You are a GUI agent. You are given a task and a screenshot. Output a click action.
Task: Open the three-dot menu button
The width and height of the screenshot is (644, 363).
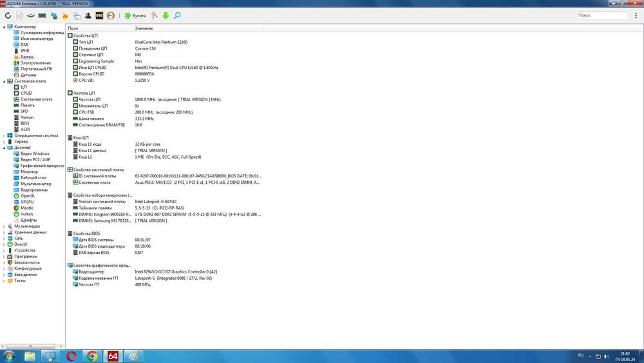(x=636, y=15)
